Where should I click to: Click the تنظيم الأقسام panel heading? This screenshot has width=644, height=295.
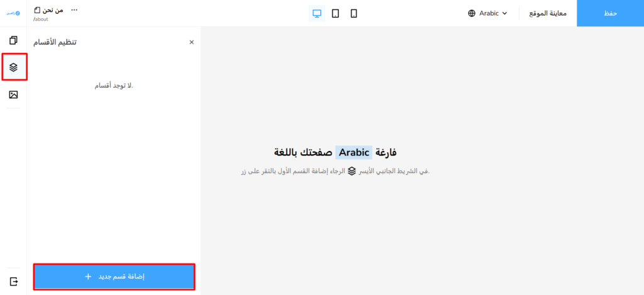pyautogui.click(x=55, y=42)
